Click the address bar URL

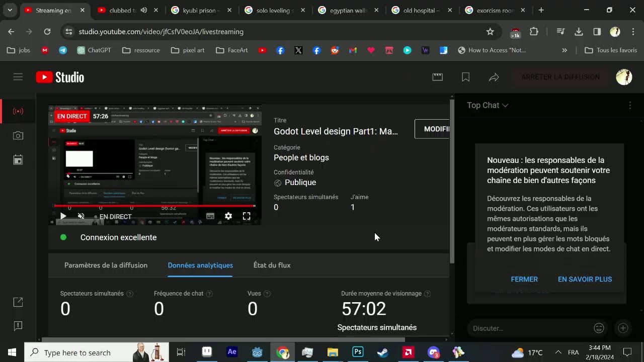(x=161, y=32)
